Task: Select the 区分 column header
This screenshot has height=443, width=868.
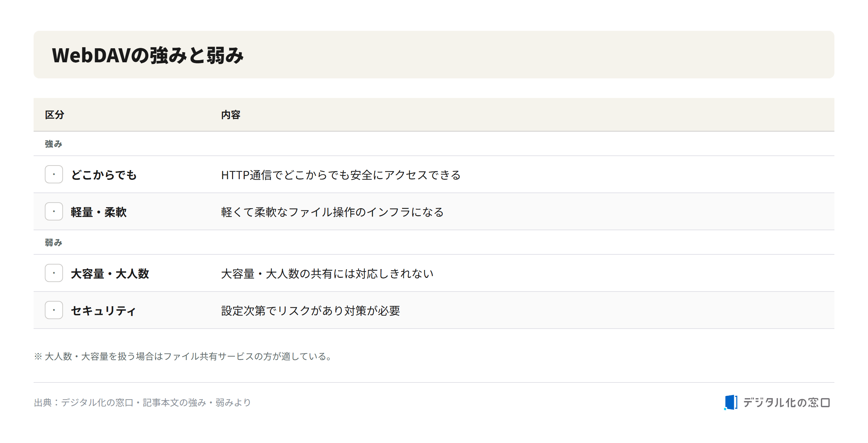Action: [55, 115]
